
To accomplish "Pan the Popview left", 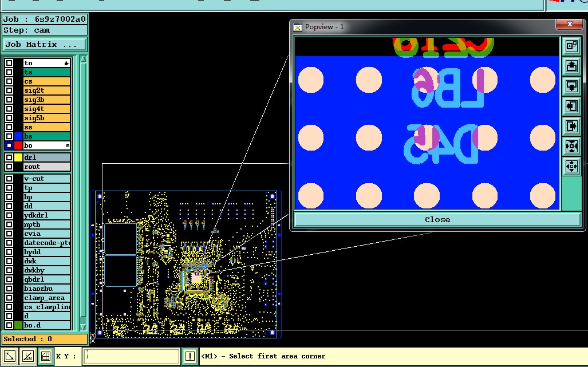I will pos(571,106).
